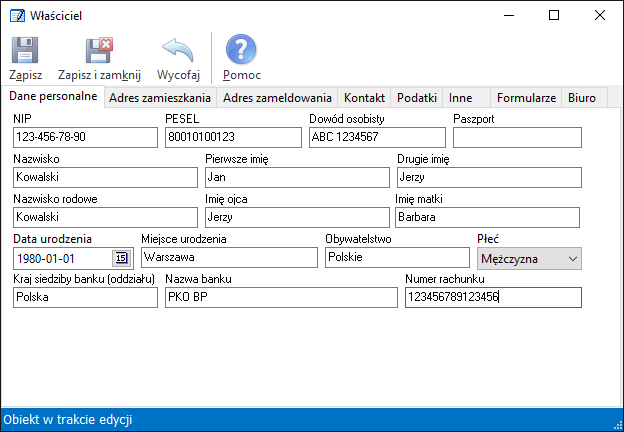Click the empty Paszport field

click(516, 137)
